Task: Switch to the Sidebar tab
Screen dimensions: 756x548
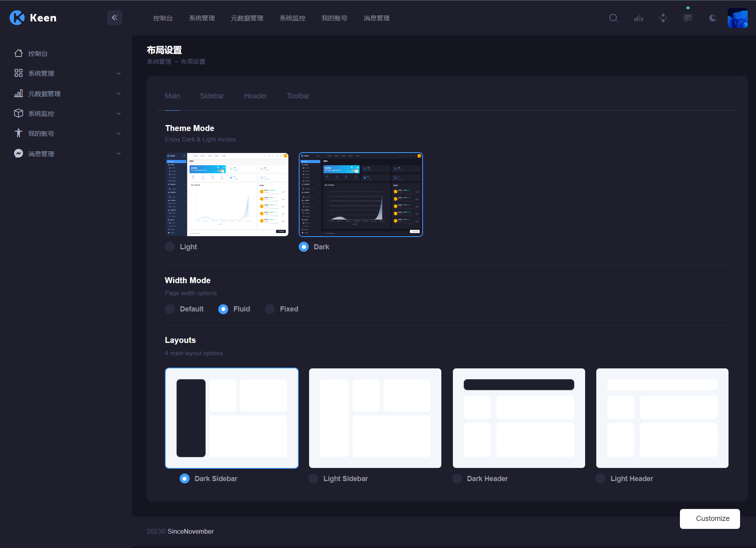Action: [212, 96]
